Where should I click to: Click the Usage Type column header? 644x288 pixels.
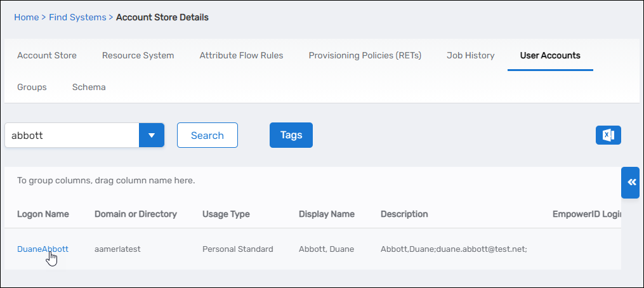[226, 214]
